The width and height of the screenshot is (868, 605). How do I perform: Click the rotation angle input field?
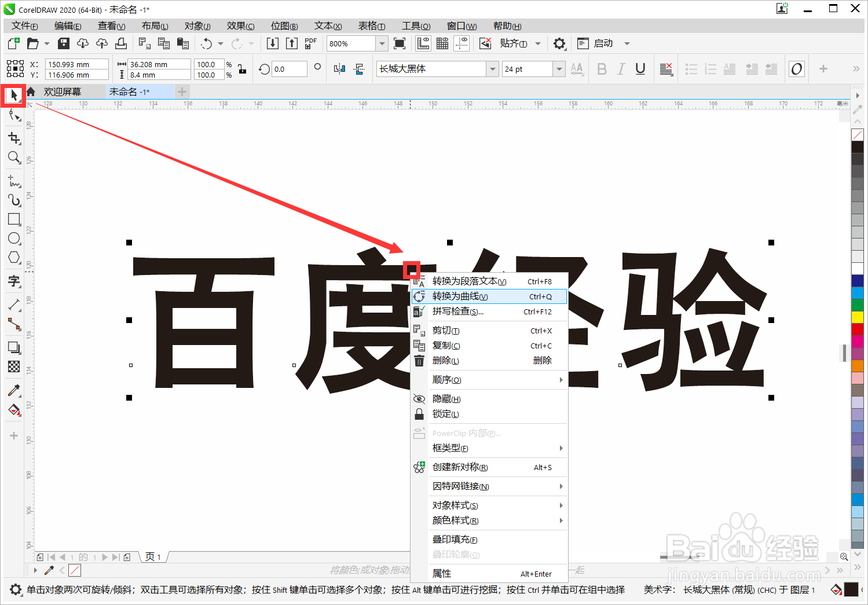(x=290, y=69)
